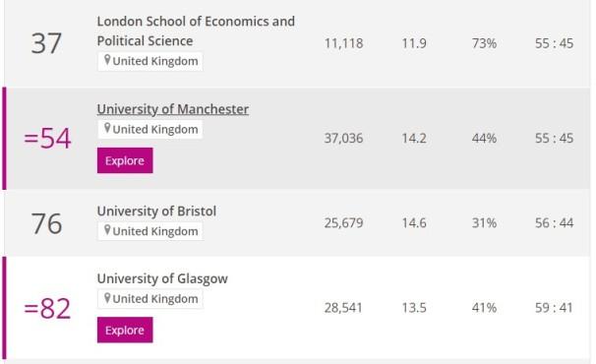
Task: Click Explore button under University of Glasgow
Action: 125,330
